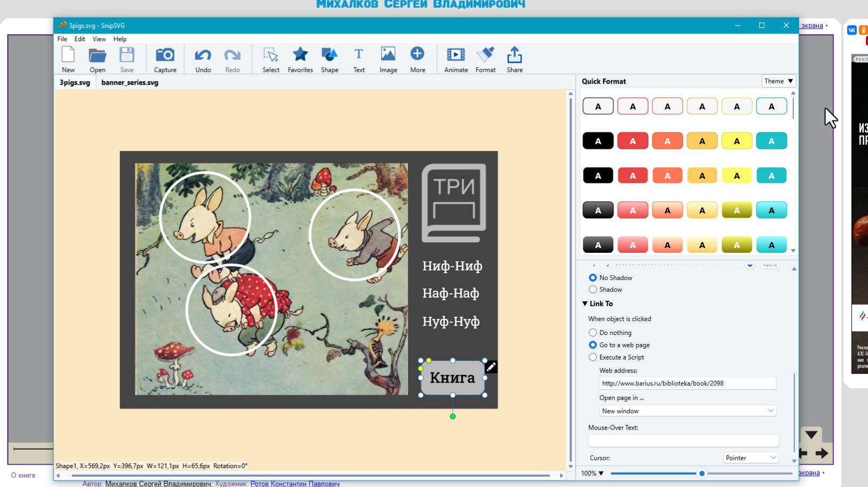Activate the Select tool

click(x=271, y=59)
